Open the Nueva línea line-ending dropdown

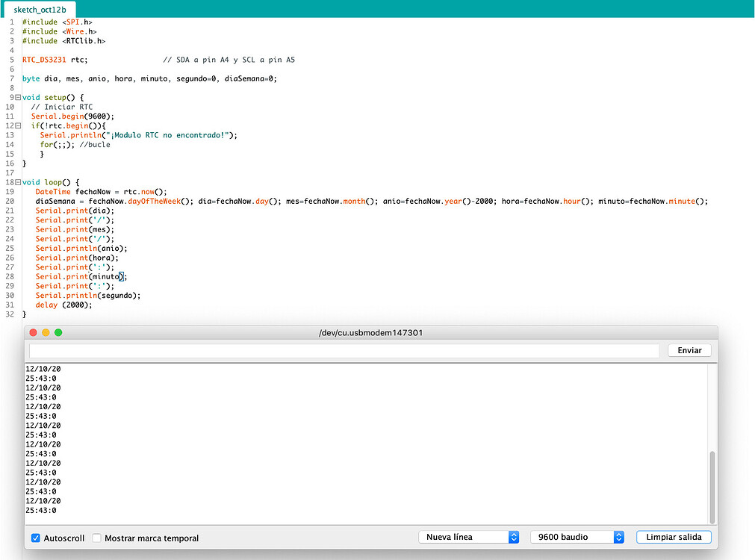pos(469,536)
